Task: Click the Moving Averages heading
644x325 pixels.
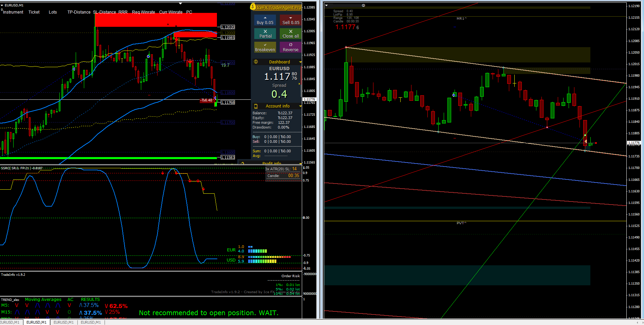Action: coord(43,299)
